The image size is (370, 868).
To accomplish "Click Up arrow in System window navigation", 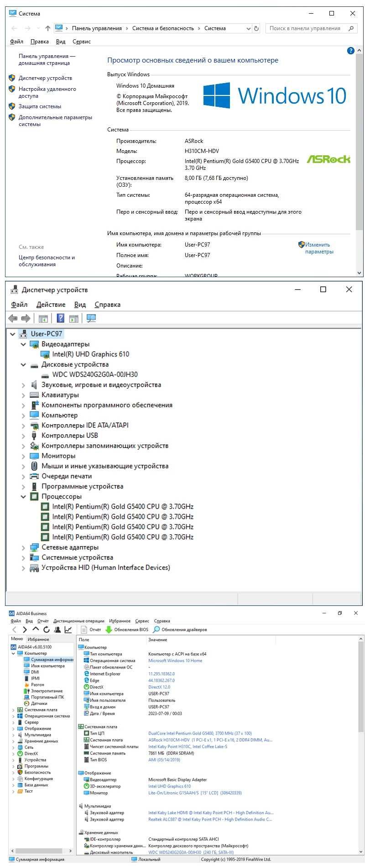I will point(48,28).
